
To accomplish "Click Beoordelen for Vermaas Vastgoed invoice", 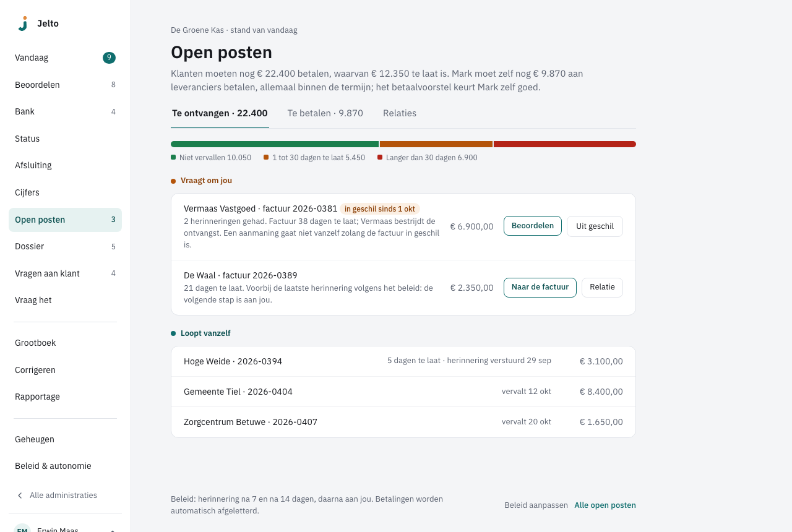I will tap(533, 226).
